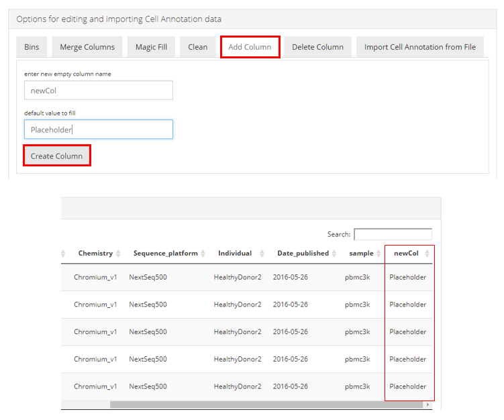Go to Delete Column tab
This screenshot has height=420, width=504.
pos(317,47)
